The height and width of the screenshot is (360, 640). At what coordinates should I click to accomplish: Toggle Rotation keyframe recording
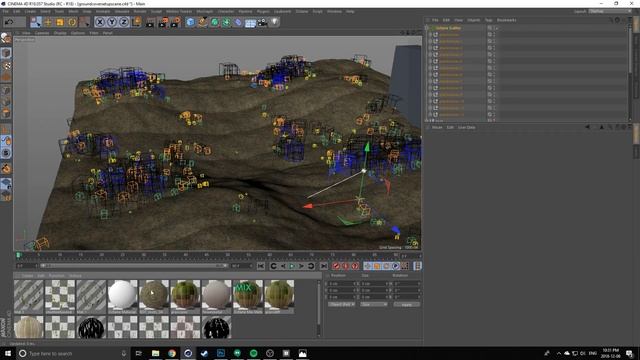coord(386,266)
